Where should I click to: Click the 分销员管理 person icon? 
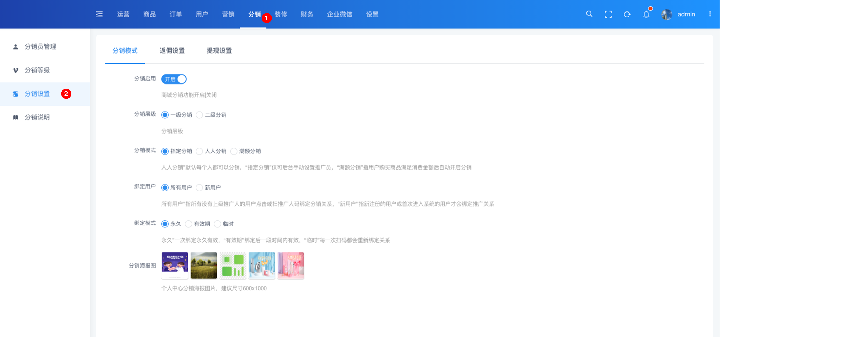click(x=16, y=46)
